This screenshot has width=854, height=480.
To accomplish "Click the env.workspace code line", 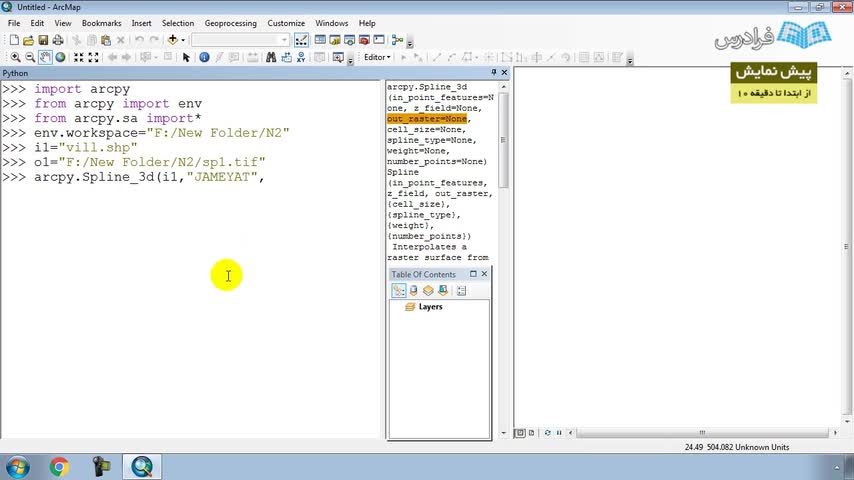I will 162,133.
